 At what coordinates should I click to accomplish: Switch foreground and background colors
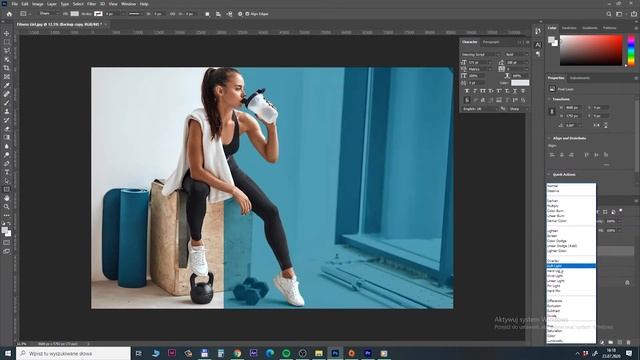point(10,224)
